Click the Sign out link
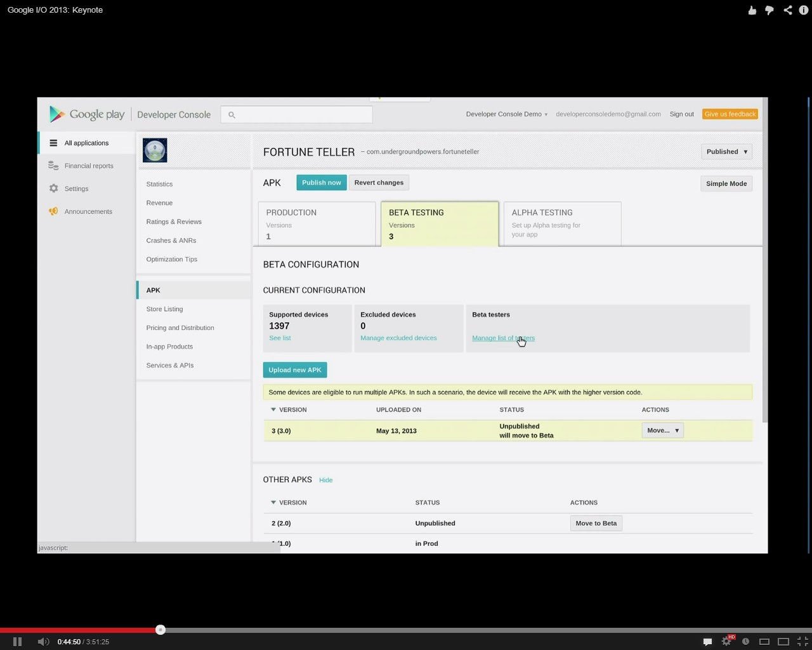This screenshot has height=650, width=812. [681, 114]
